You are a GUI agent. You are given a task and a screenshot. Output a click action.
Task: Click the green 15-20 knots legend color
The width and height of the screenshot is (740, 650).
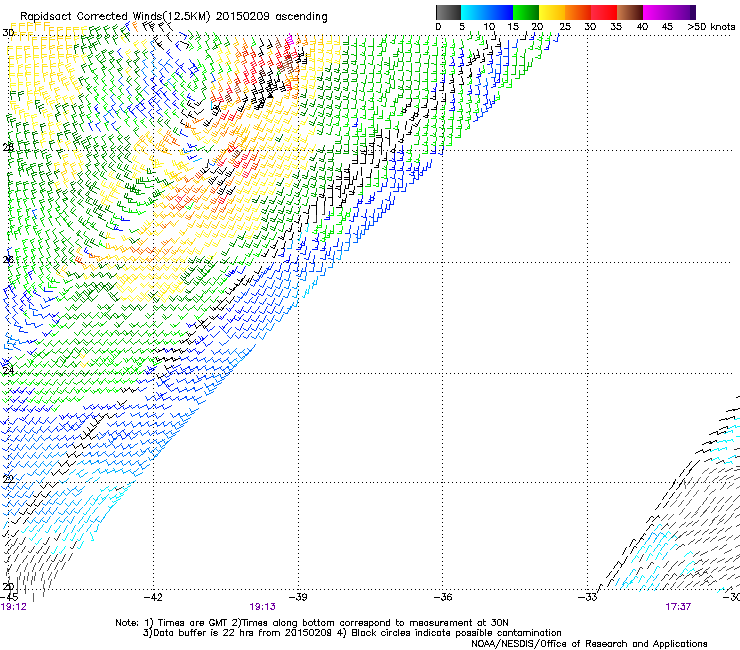(526, 12)
